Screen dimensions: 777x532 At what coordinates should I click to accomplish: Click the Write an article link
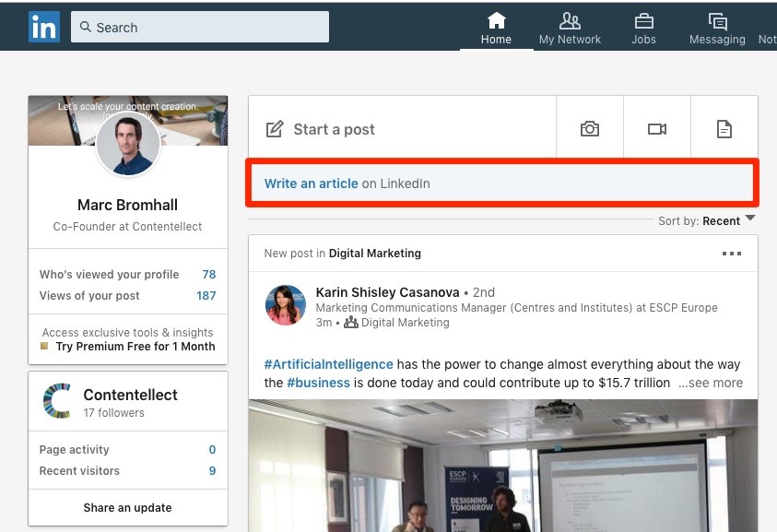tap(312, 183)
